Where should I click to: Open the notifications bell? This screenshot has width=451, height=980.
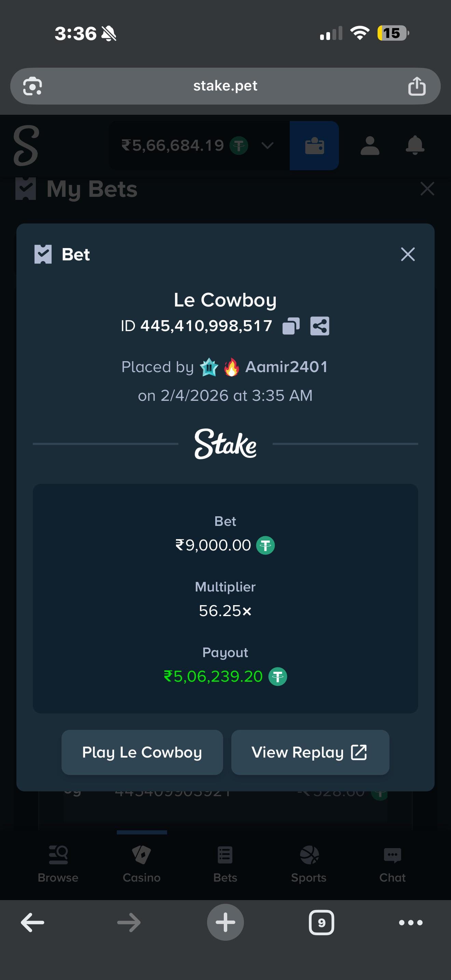[x=415, y=146]
